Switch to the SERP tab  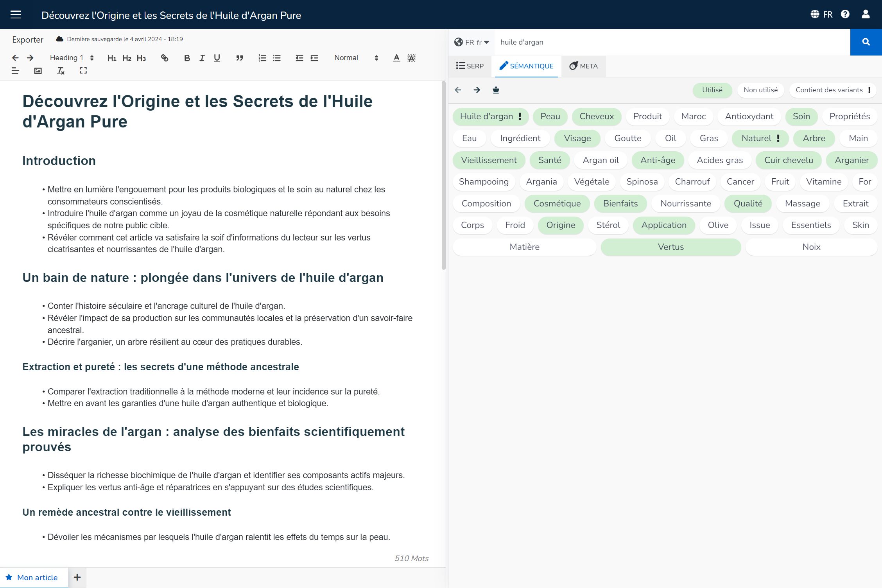pos(470,66)
